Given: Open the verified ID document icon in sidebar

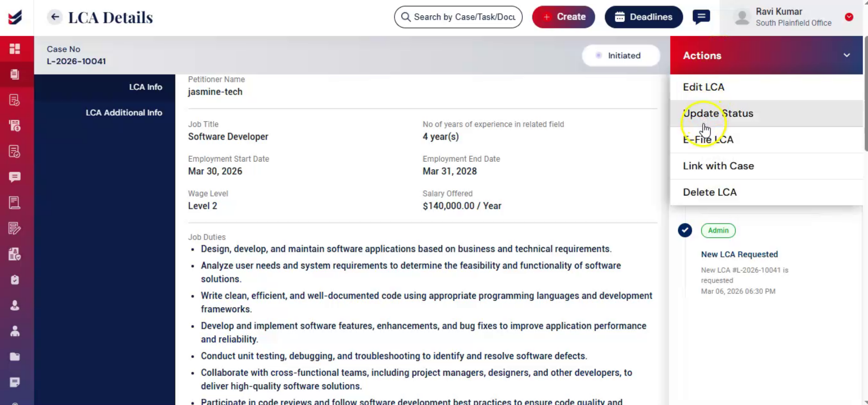Looking at the screenshot, I should [15, 254].
